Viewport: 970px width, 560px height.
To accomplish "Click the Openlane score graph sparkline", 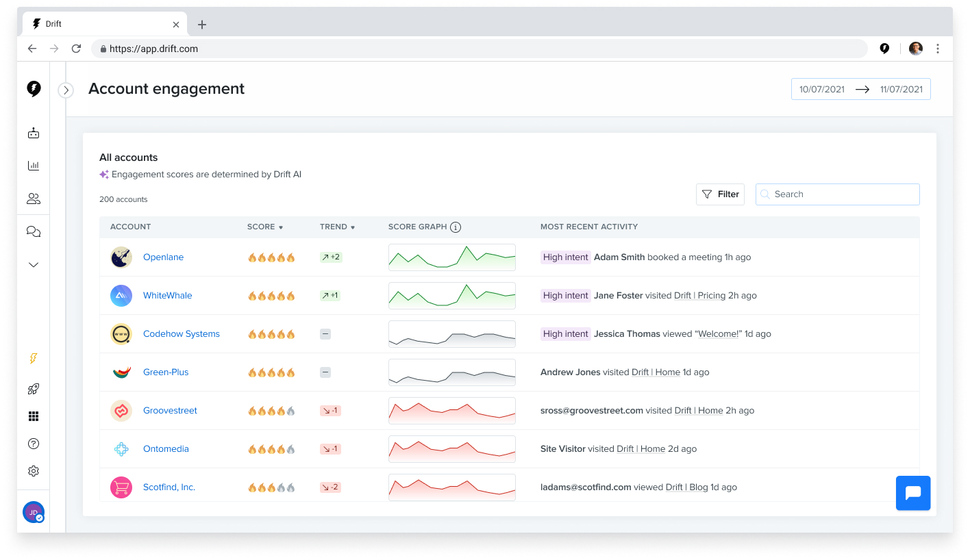I will click(452, 257).
